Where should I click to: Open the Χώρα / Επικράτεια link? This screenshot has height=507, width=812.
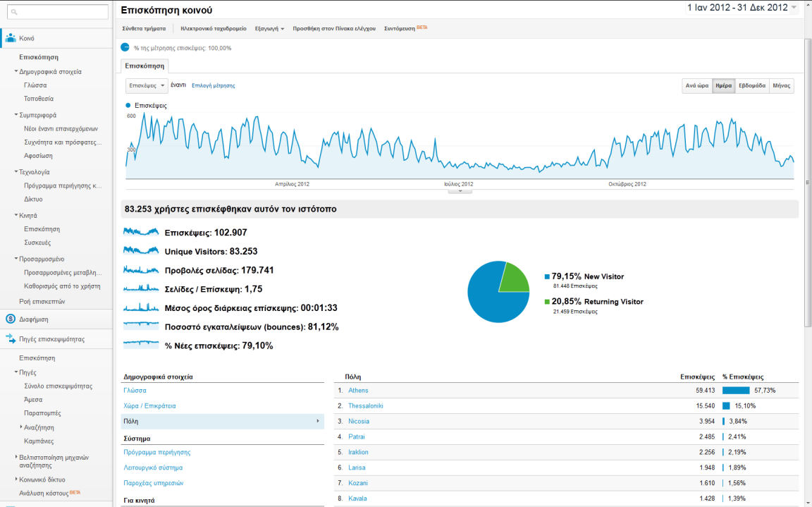[x=149, y=406]
